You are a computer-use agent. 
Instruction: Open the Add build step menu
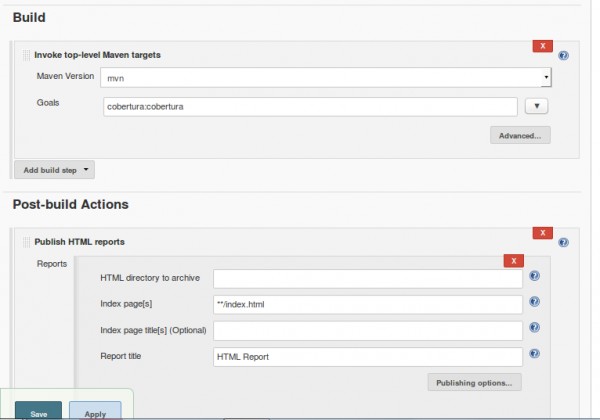pos(54,170)
